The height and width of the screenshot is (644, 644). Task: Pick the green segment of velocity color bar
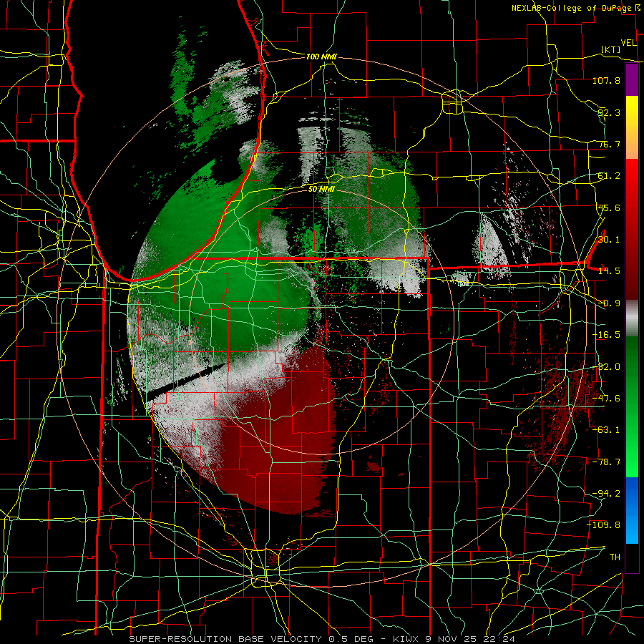[632, 406]
